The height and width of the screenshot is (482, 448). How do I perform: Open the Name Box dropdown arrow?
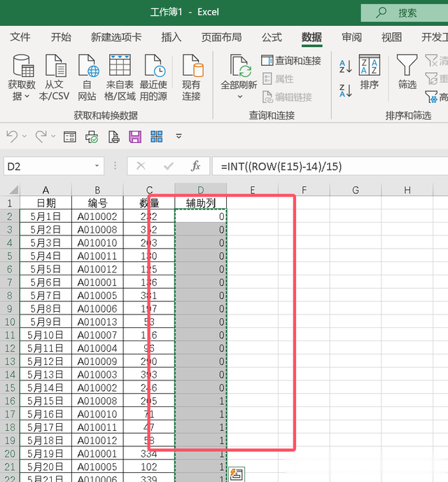point(97,166)
